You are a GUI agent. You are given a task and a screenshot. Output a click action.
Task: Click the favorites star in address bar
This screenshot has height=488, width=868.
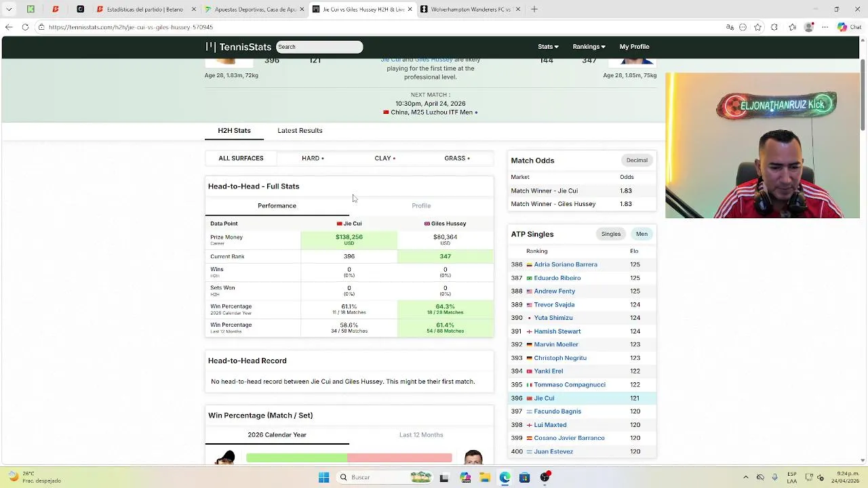click(x=758, y=27)
